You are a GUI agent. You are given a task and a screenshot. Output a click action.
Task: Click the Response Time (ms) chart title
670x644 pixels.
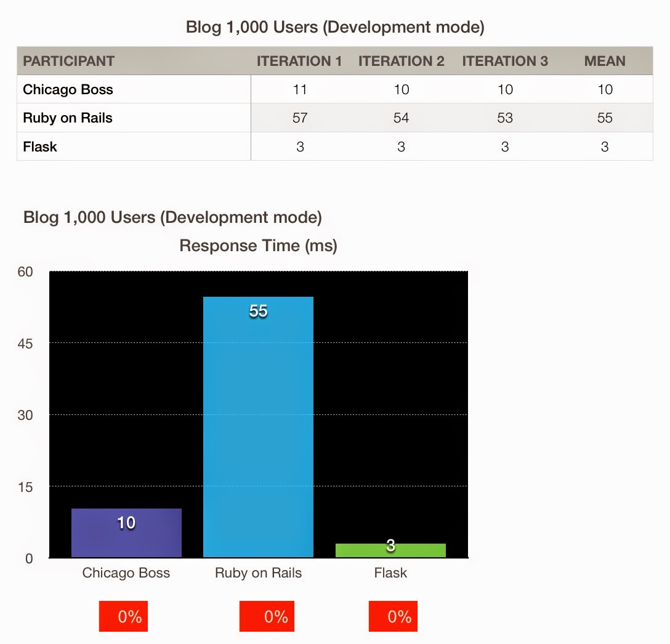pyautogui.click(x=259, y=245)
